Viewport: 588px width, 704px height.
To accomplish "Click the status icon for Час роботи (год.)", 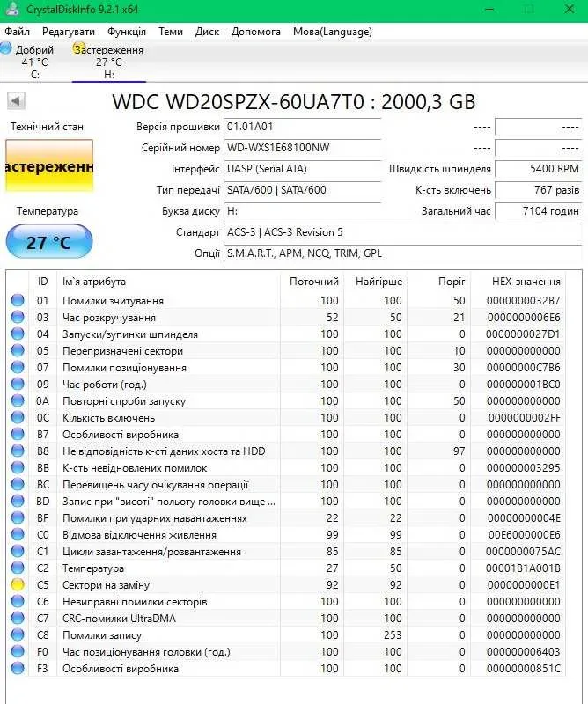I will click(18, 385).
